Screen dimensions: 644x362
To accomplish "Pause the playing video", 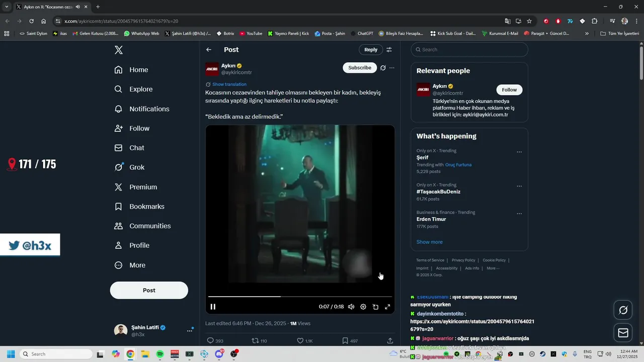I will coord(213,307).
